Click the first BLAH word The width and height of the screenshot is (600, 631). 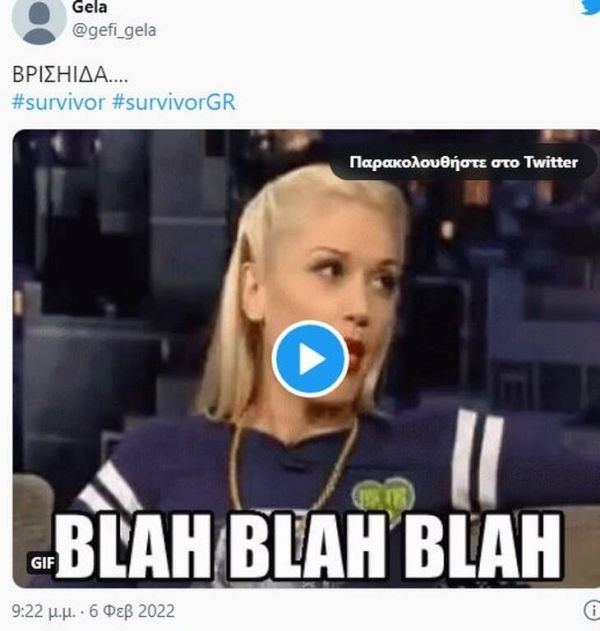(x=133, y=546)
